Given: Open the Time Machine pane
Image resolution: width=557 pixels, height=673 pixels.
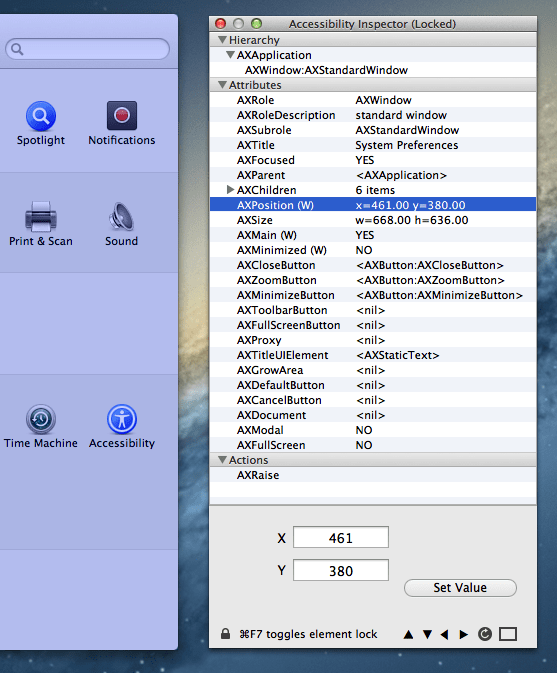Looking at the screenshot, I should (41, 426).
